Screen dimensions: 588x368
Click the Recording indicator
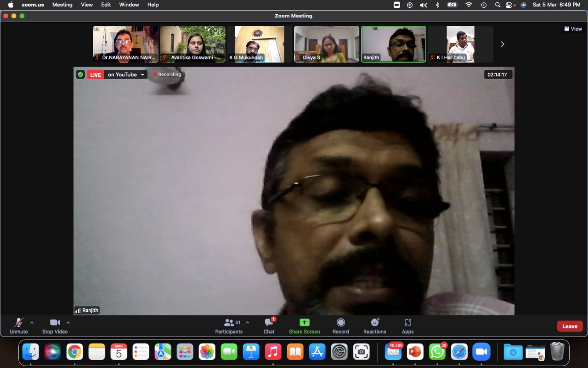[x=167, y=75]
